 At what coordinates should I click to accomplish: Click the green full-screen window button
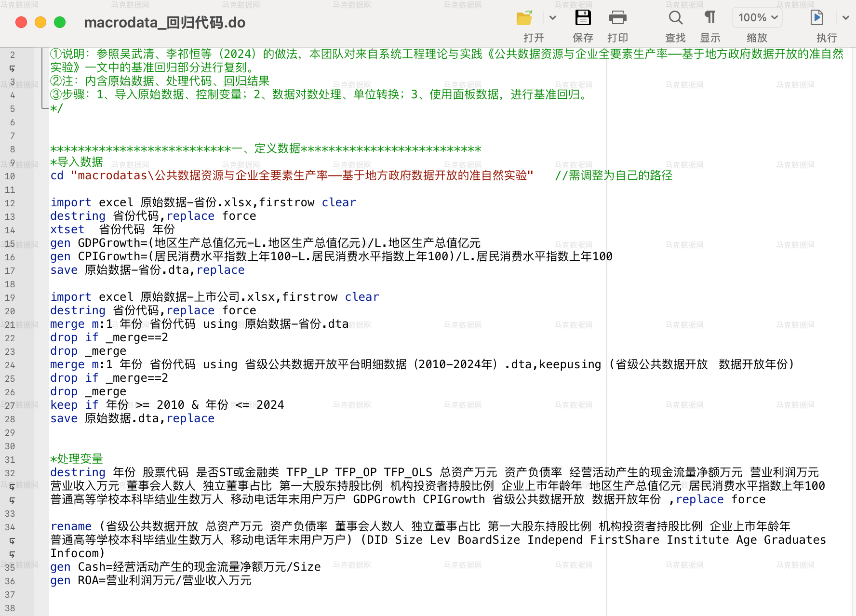pyautogui.click(x=60, y=22)
